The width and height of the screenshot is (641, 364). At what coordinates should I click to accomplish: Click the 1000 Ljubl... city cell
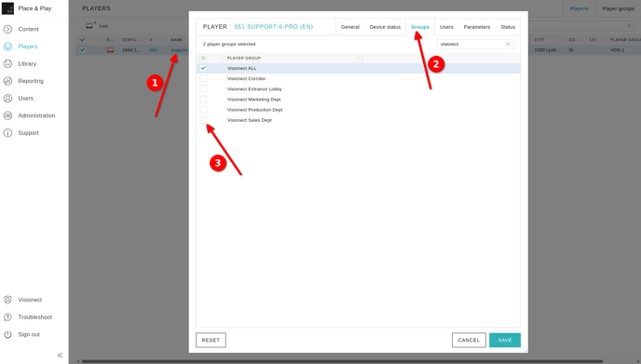coord(548,50)
